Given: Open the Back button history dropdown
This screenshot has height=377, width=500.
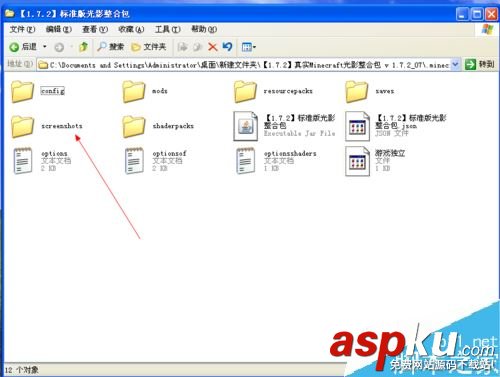Looking at the screenshot, I should click(45, 47).
